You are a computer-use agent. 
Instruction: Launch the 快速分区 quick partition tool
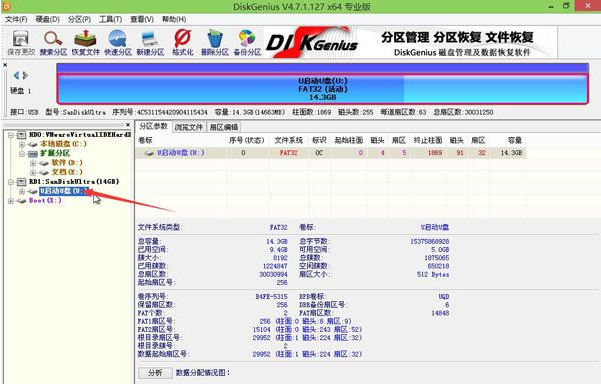(x=118, y=43)
